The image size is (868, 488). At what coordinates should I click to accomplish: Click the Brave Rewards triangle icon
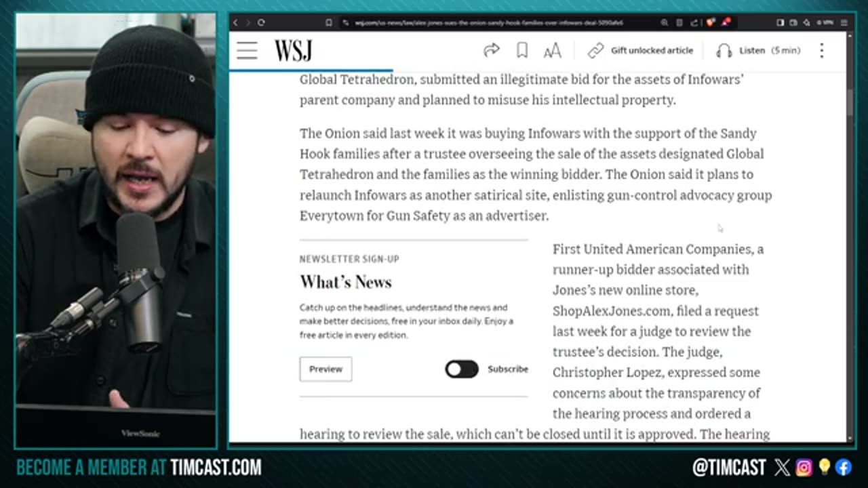tap(726, 22)
